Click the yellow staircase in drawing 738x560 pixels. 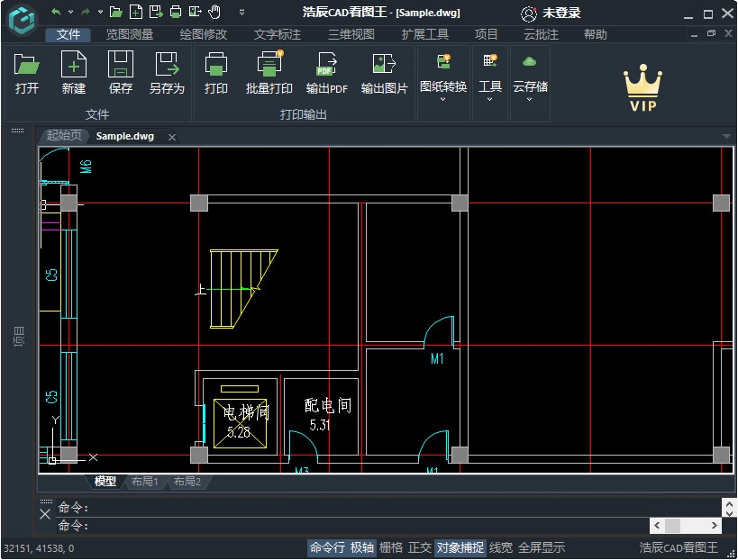243,289
